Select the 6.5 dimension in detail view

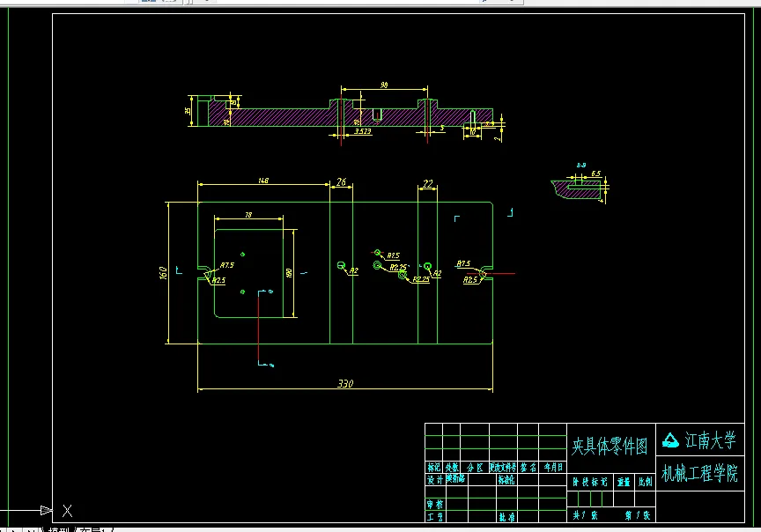[595, 174]
